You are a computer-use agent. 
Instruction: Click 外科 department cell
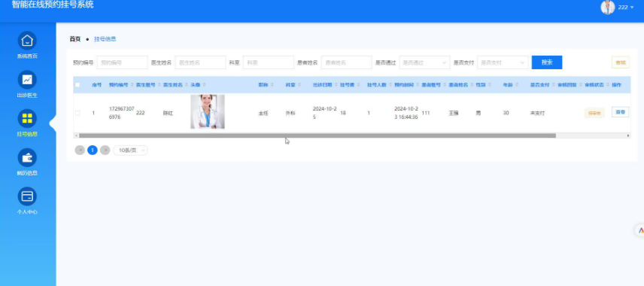click(x=290, y=113)
